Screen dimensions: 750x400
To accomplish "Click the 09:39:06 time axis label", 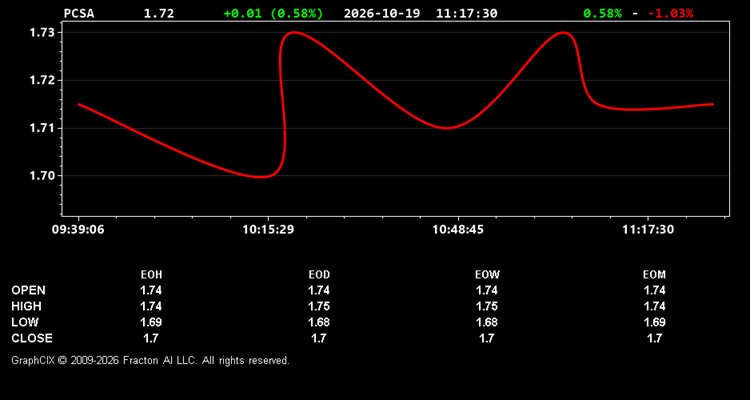I will click(x=78, y=230).
